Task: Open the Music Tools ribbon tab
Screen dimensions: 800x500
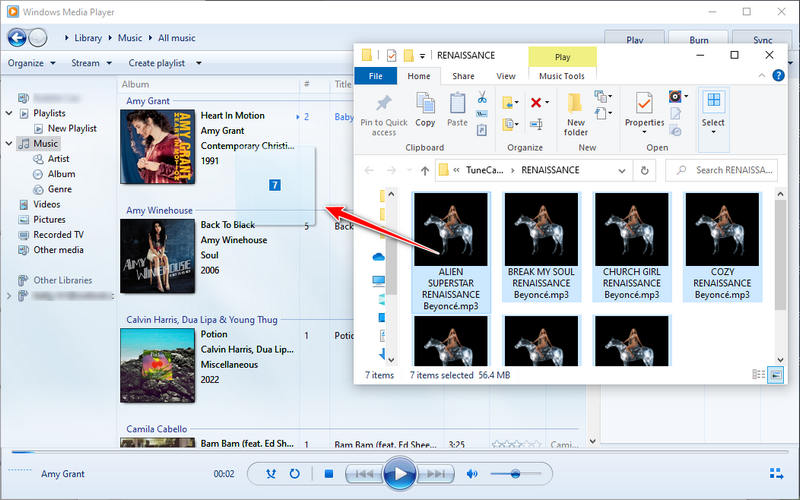Action: point(562,76)
